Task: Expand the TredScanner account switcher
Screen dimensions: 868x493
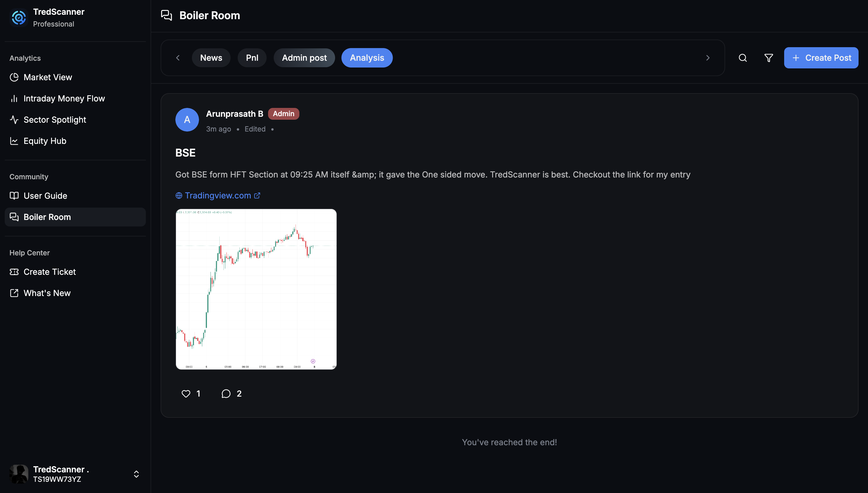Action: pos(136,474)
